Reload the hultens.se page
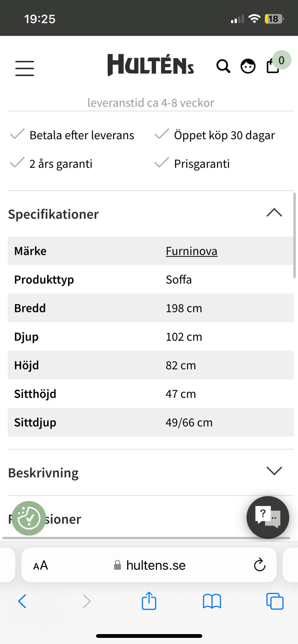Screen dimensions: 298x644 click(260, 565)
